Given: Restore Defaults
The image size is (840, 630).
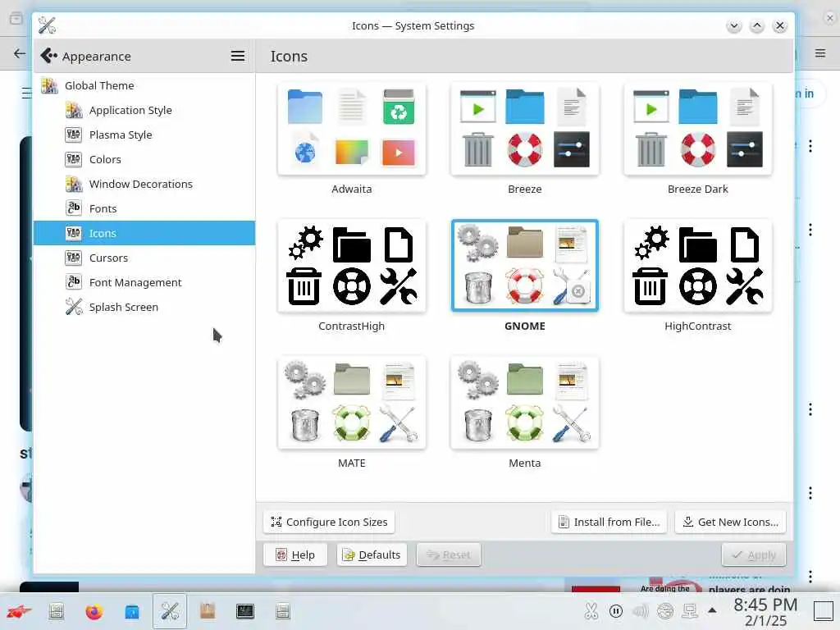Looking at the screenshot, I should click(x=372, y=555).
